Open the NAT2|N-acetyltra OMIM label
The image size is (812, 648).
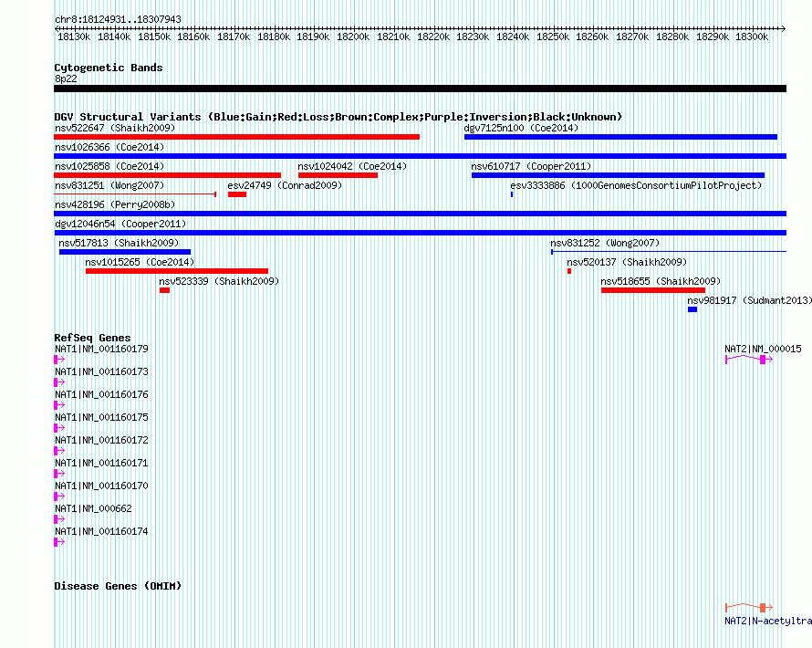coord(768,621)
